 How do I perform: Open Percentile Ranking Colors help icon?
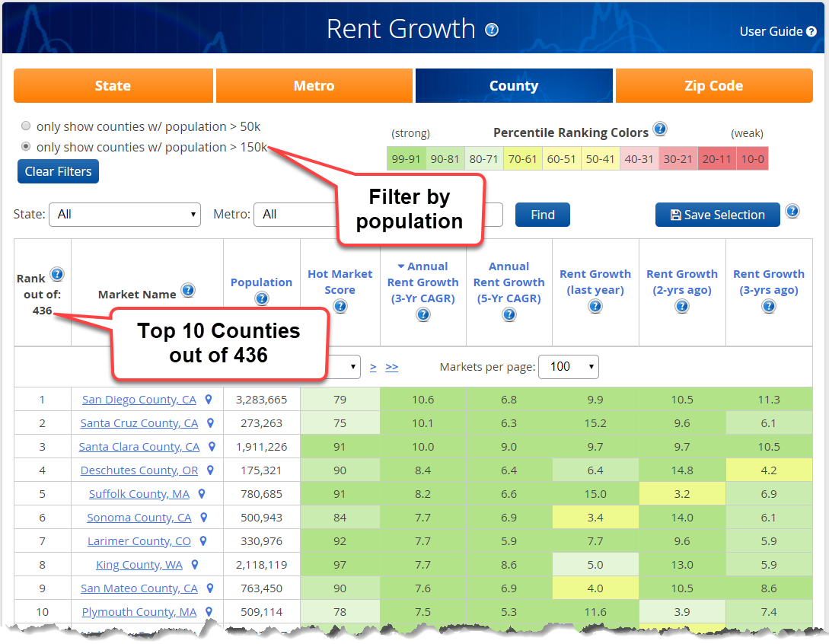coord(660,129)
